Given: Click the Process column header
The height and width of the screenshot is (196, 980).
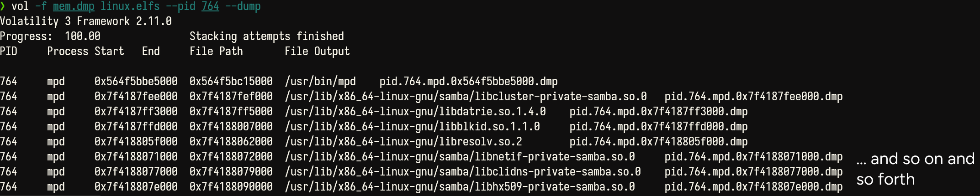Looking at the screenshot, I should pos(68,52).
